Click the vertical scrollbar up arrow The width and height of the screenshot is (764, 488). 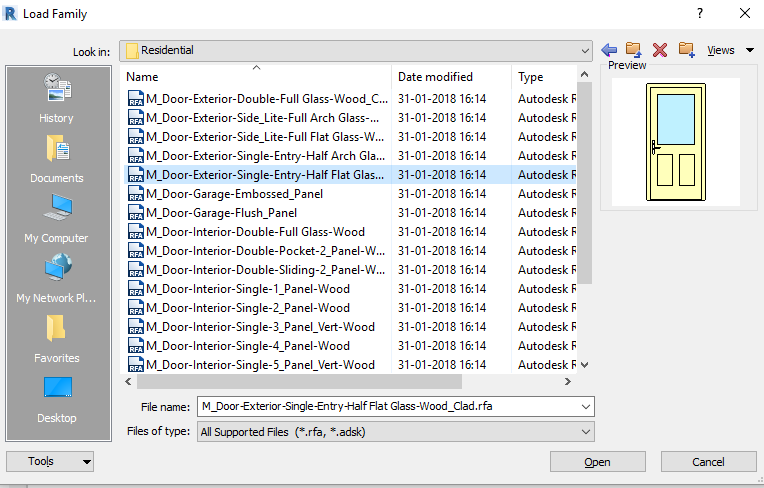(585, 75)
